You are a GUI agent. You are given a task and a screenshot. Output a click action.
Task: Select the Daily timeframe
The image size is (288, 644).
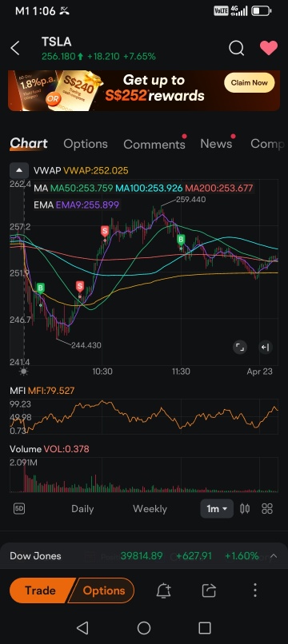tap(82, 509)
